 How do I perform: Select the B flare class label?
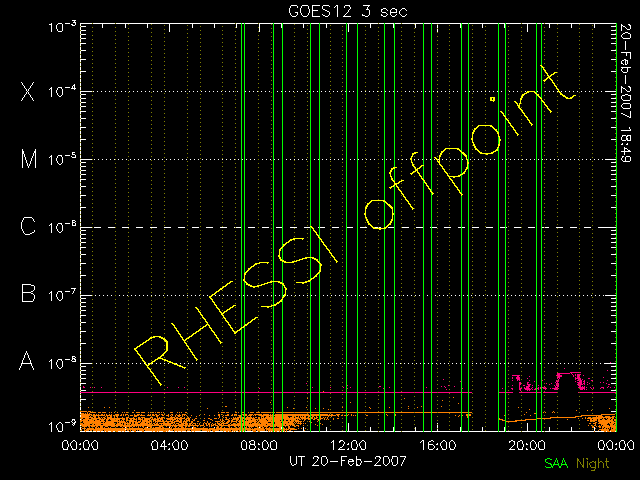28,293
